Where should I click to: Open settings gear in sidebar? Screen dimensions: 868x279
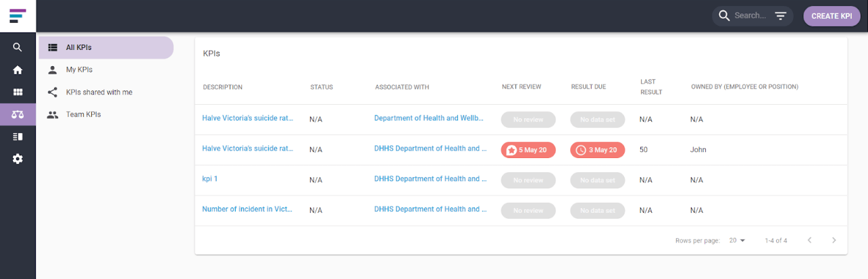point(18,159)
